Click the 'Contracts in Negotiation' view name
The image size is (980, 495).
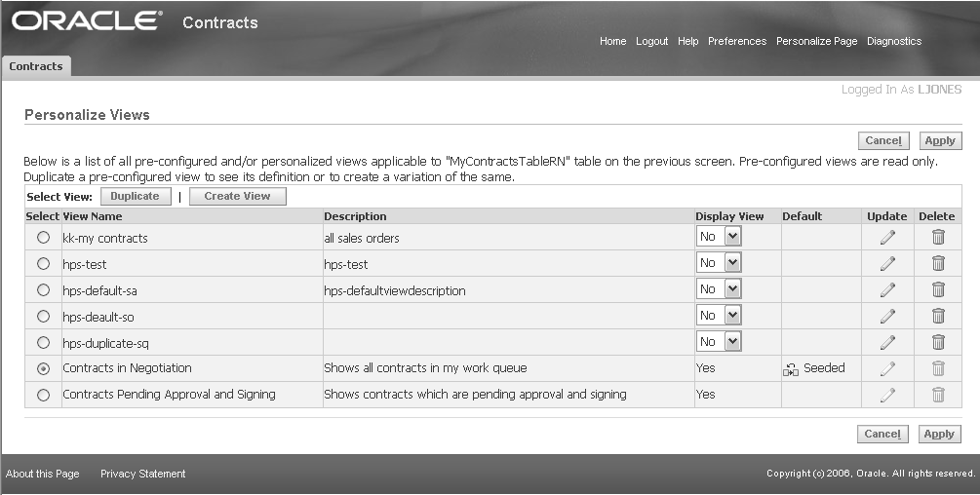tap(127, 368)
